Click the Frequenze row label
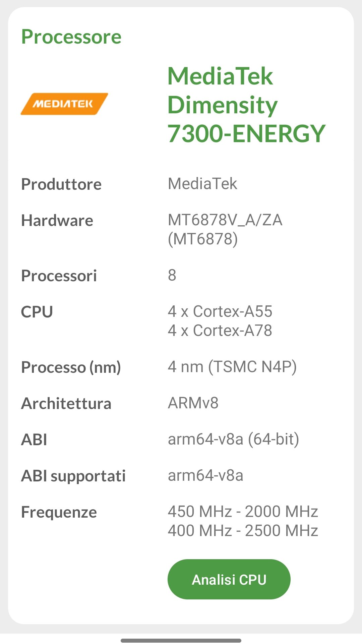The height and width of the screenshot is (644, 362). click(59, 512)
